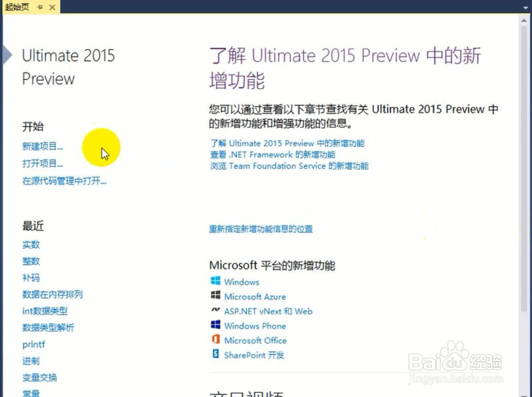Close the 起始页 tab
This screenshot has width=532, height=397.
[x=52, y=7]
